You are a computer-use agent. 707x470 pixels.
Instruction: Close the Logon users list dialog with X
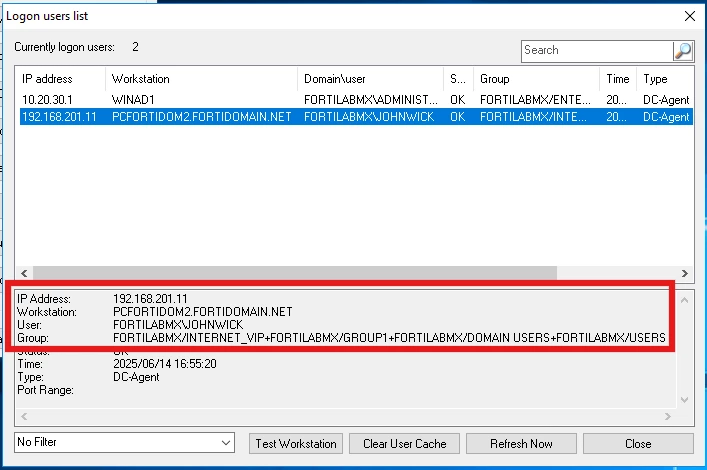click(x=689, y=16)
